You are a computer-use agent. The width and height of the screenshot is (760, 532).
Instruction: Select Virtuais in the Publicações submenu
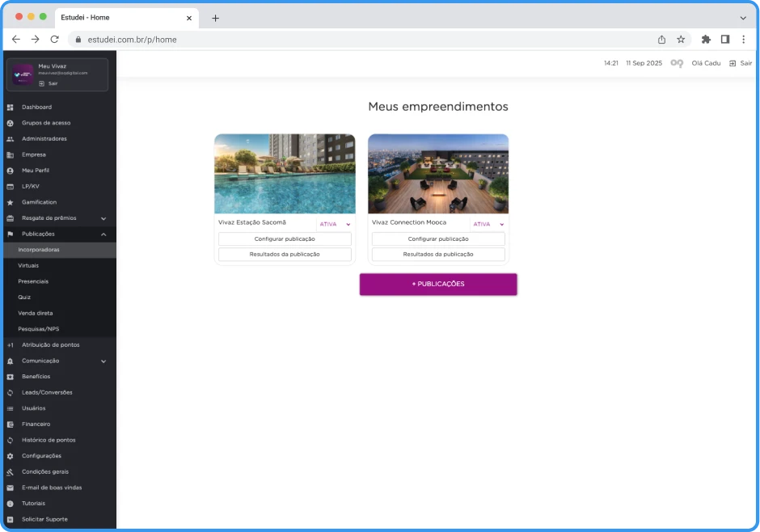(28, 265)
